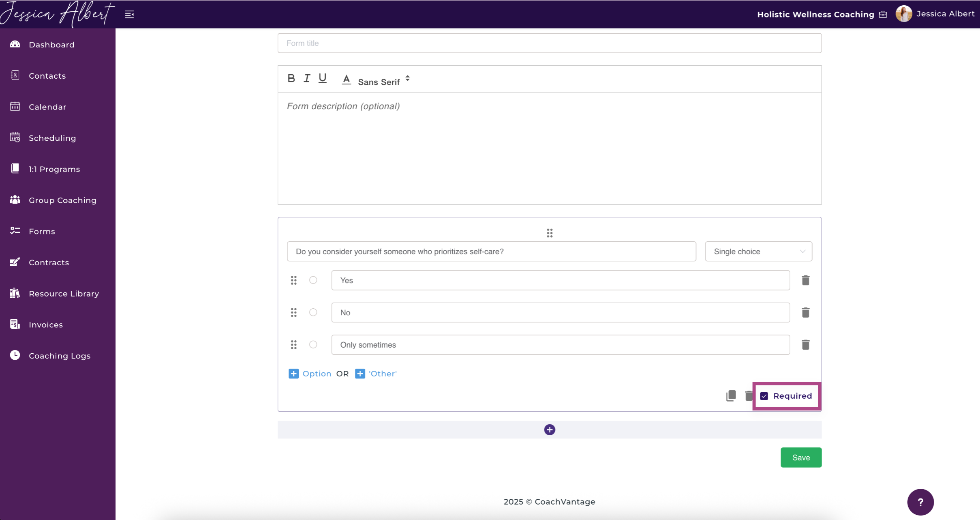This screenshot has height=520, width=980.
Task: Click the drag handle beside 'Only sometimes'
Action: coord(294,344)
